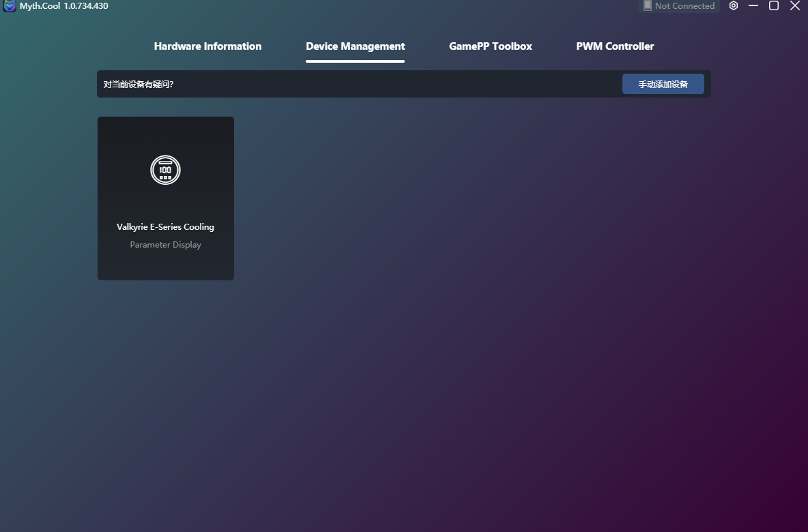808x532 pixels.
Task: Switch to the GamePP Toolbox tab
Action: pyautogui.click(x=490, y=46)
